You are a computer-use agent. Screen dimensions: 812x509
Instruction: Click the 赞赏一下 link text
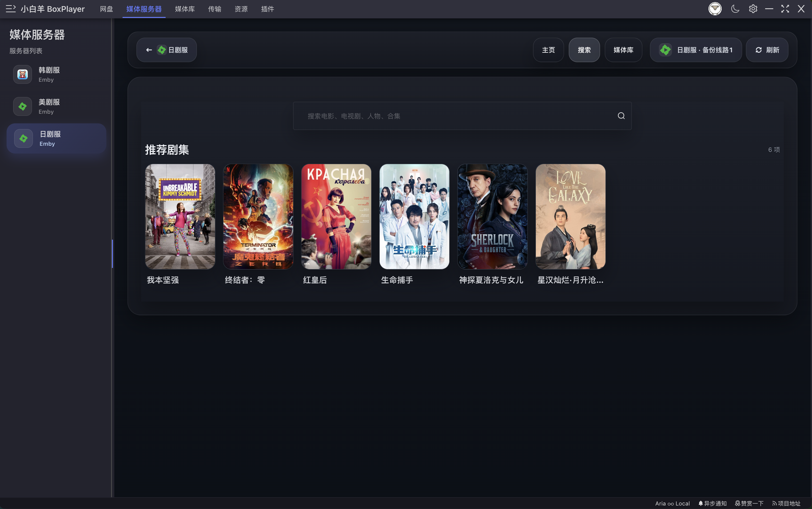(752, 503)
